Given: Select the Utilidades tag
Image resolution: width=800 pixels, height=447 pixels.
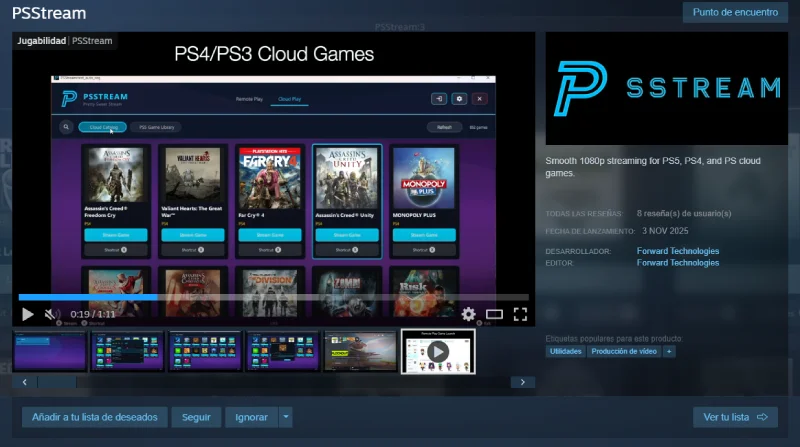Looking at the screenshot, I should point(564,351).
